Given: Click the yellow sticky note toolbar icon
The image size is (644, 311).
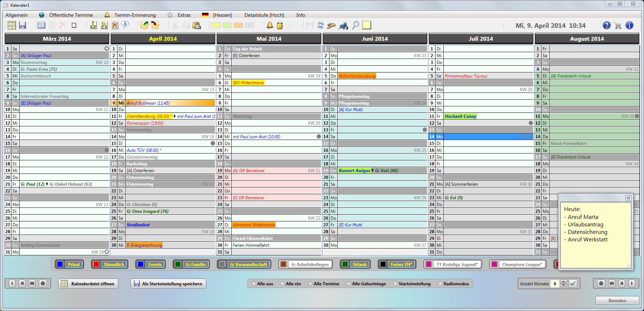Looking at the screenshot, I should click(367, 25).
